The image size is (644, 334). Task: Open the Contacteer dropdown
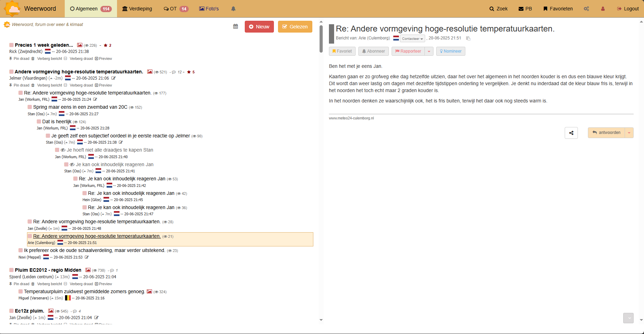click(413, 38)
